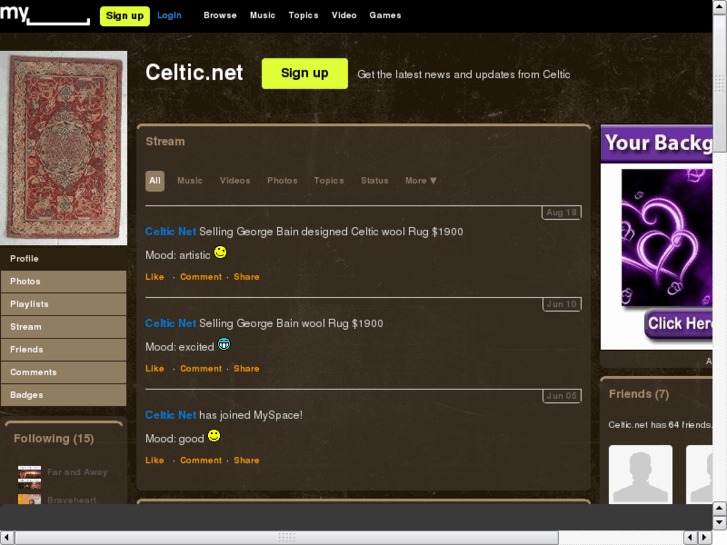This screenshot has height=545, width=727.
Task: Open Video in the top navigation
Action: pyautogui.click(x=344, y=15)
